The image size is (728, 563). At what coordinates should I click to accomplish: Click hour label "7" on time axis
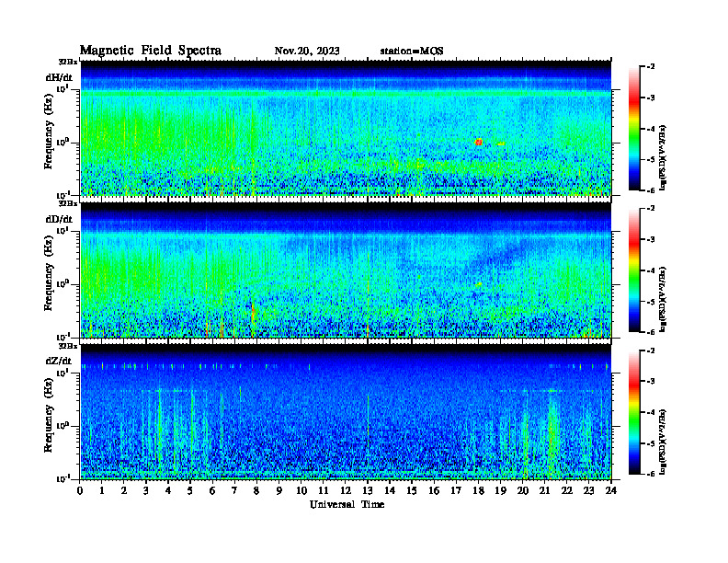click(x=235, y=491)
